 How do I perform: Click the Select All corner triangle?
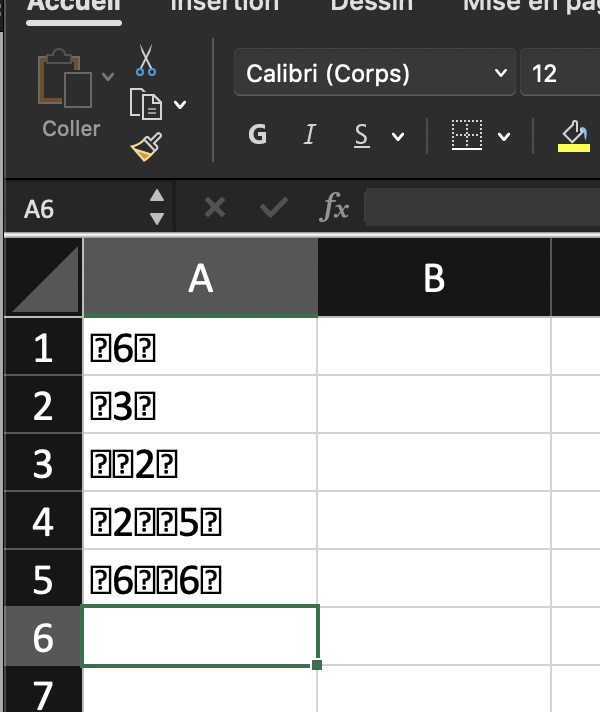coord(44,277)
